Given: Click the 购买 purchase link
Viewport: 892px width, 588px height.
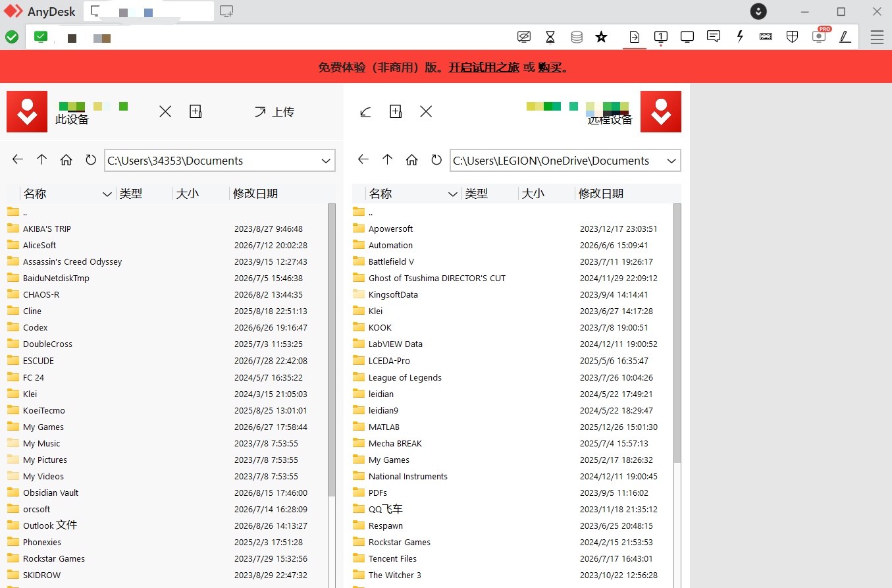Looking at the screenshot, I should pos(550,67).
